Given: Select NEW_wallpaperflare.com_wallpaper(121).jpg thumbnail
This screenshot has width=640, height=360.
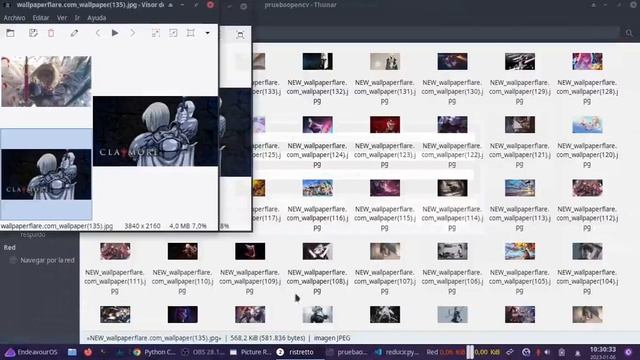Looking at the screenshot, I should (x=520, y=125).
